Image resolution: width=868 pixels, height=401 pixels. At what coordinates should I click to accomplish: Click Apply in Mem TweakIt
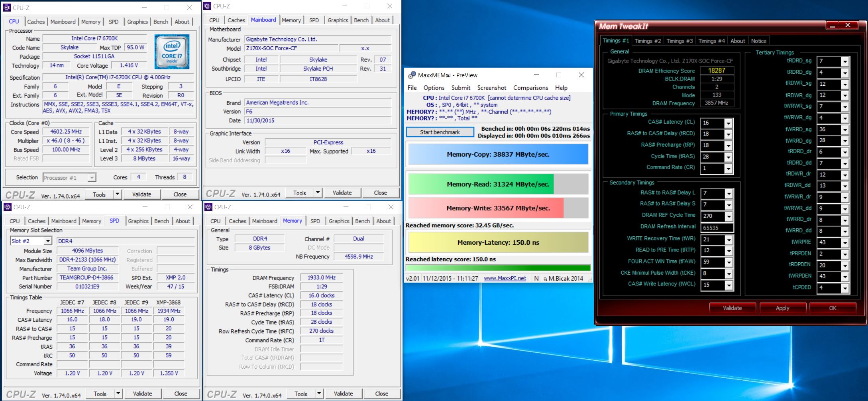point(782,308)
